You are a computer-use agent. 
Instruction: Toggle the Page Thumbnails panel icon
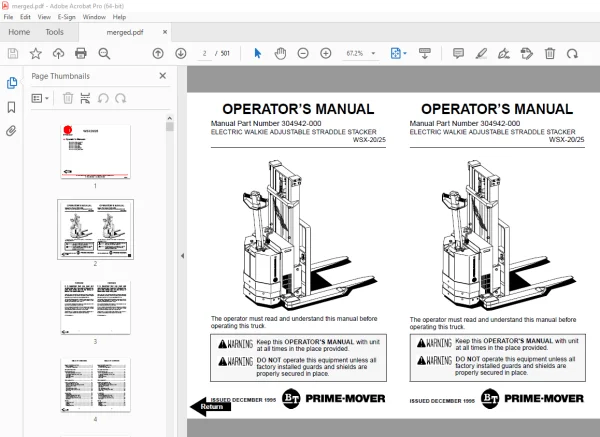[12, 83]
